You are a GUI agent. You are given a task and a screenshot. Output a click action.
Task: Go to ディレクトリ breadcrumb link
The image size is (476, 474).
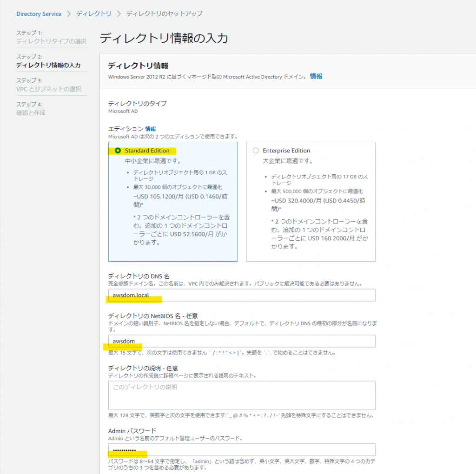[93, 14]
